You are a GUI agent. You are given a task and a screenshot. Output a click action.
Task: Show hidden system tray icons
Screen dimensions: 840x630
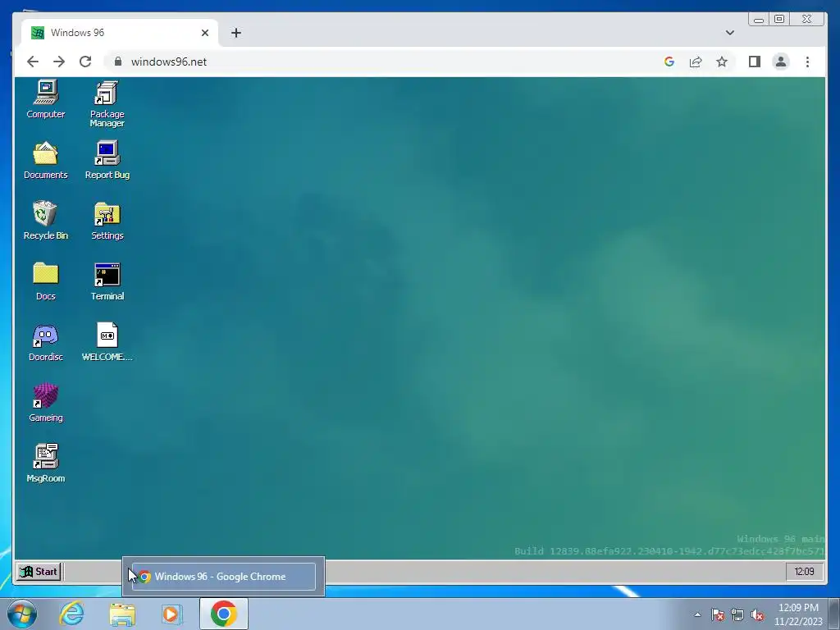[697, 614]
